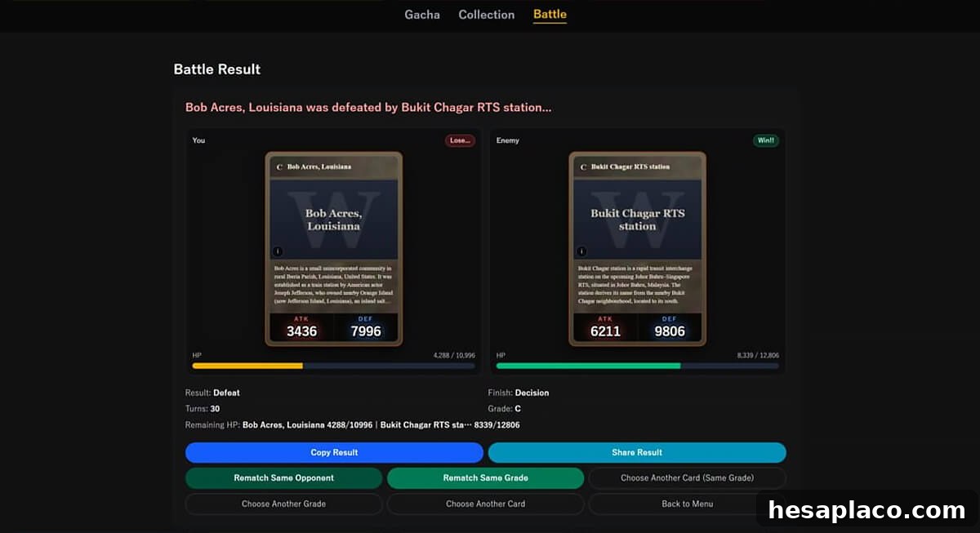The width and height of the screenshot is (980, 533).
Task: Choose Another Card (Same Grade)
Action: click(x=687, y=477)
